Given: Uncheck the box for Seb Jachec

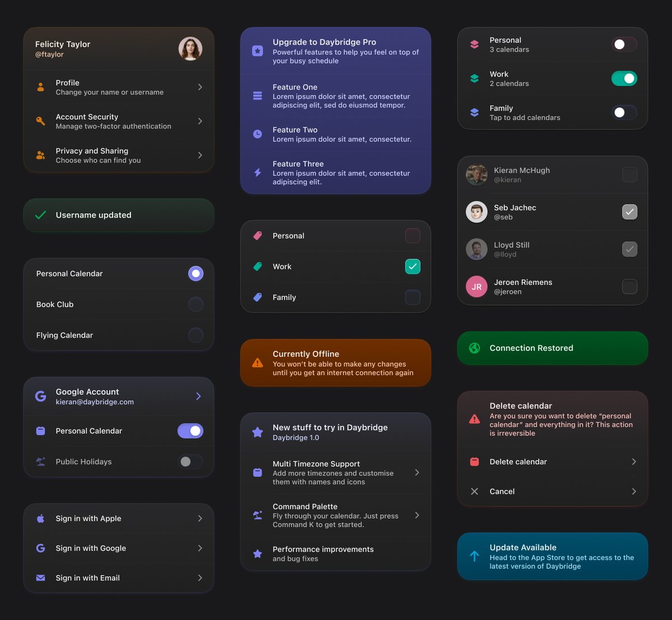Looking at the screenshot, I should (x=630, y=212).
